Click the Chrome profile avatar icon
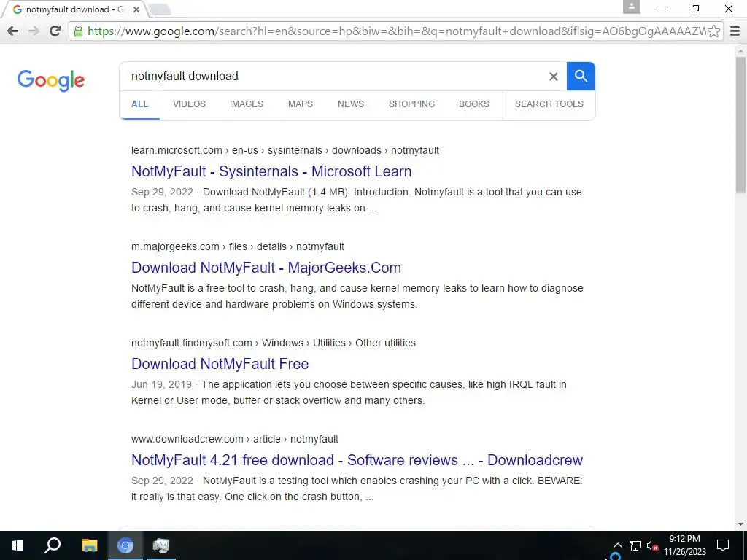Image resolution: width=747 pixels, height=560 pixels. (632, 7)
